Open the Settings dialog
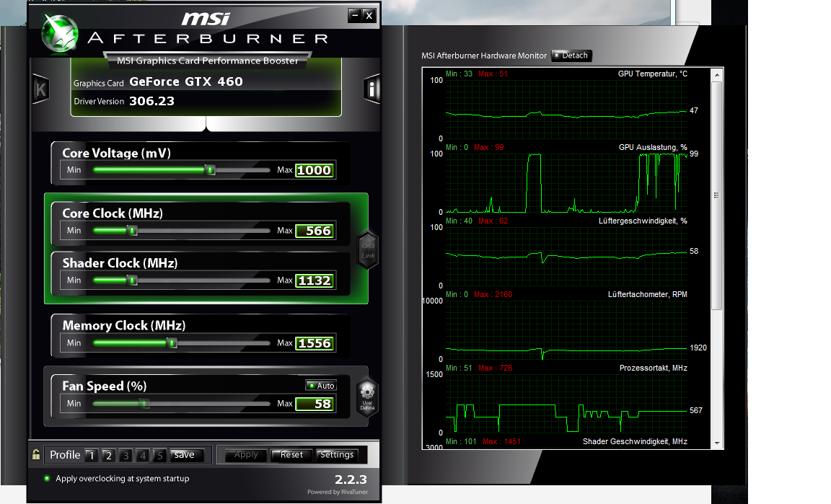This screenshot has width=831, height=504. [337, 455]
